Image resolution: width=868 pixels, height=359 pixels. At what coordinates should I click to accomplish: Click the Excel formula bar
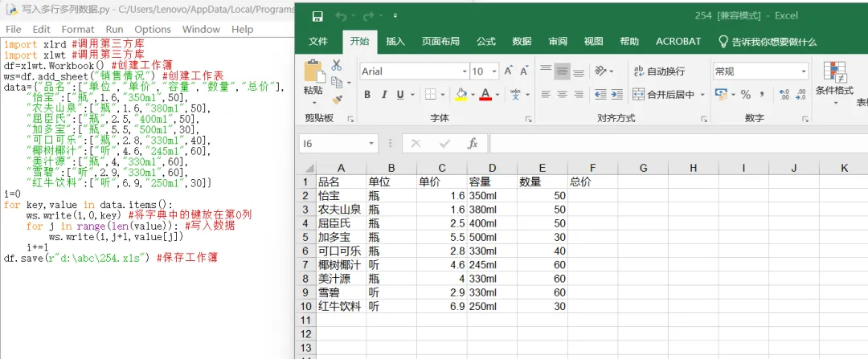678,144
